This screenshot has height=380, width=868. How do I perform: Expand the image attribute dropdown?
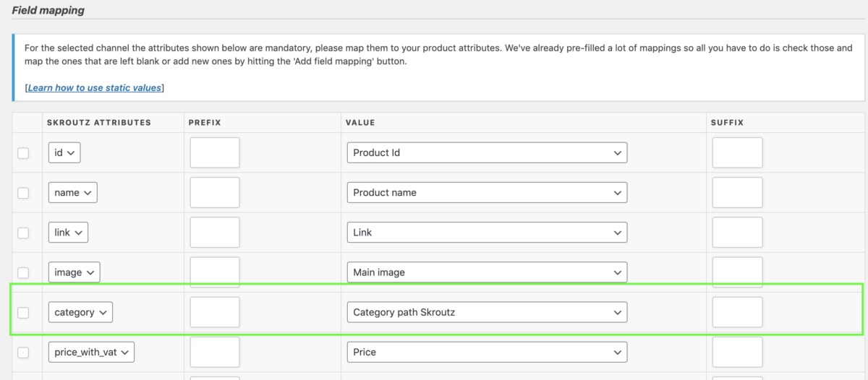(74, 272)
